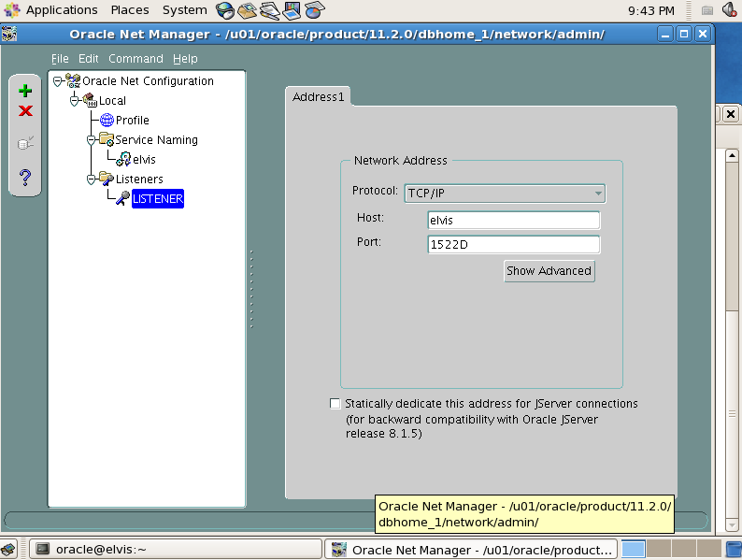Viewport: 742px width, 560px height.
Task: Click the Oracle Net Manager title bar icon
Action: 9,34
